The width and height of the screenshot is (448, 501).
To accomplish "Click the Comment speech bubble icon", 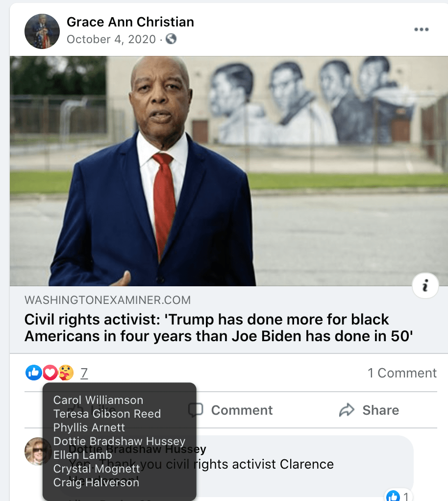I will click(196, 410).
